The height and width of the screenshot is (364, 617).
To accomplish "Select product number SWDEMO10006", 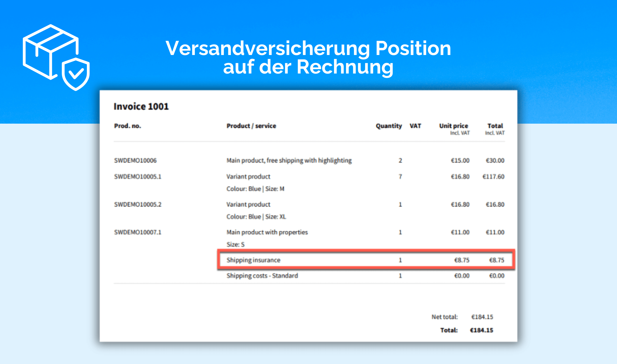I will [135, 160].
